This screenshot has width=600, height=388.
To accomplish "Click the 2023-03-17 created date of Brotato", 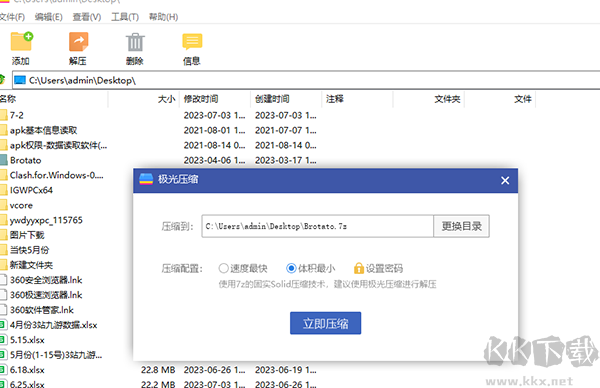I will click(x=285, y=160).
